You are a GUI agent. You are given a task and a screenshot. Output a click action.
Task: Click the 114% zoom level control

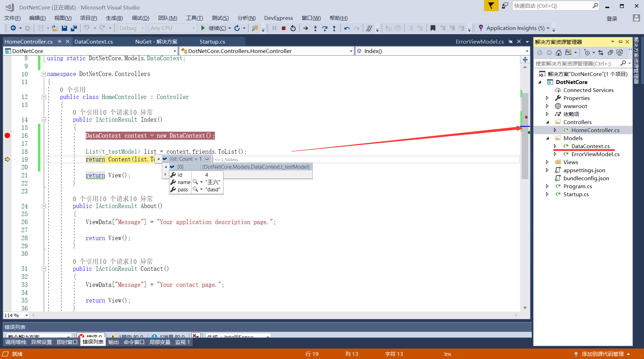[16, 315]
